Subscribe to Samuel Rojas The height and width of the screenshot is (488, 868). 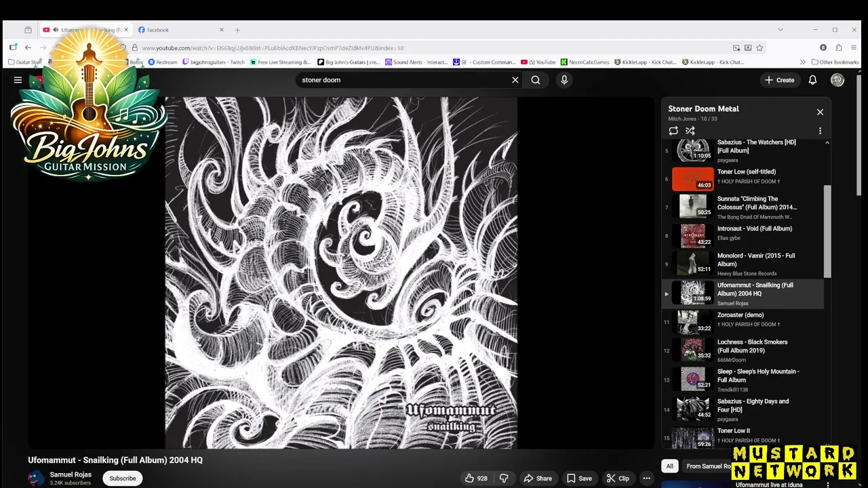(x=123, y=479)
